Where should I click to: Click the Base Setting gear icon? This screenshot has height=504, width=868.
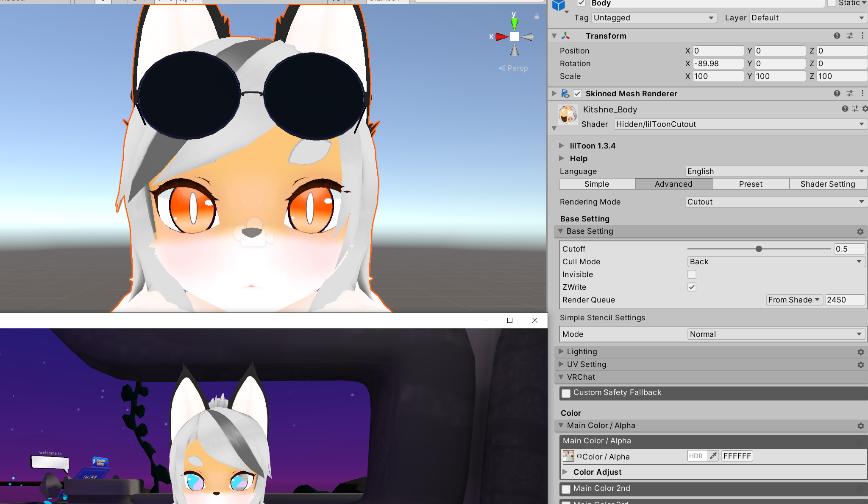click(860, 232)
